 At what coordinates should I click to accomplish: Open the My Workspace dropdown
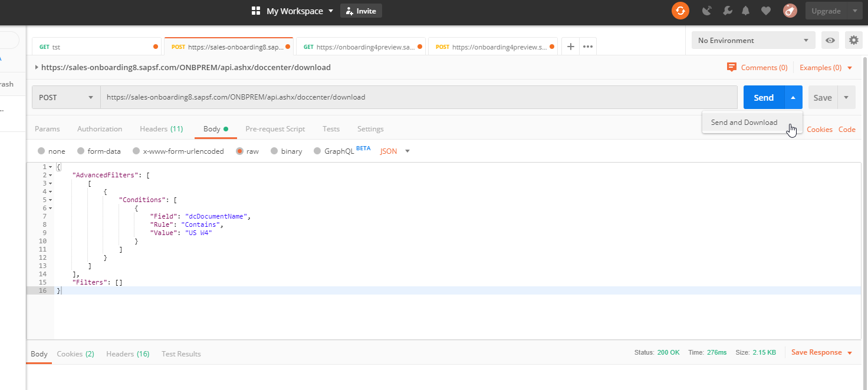pyautogui.click(x=300, y=11)
